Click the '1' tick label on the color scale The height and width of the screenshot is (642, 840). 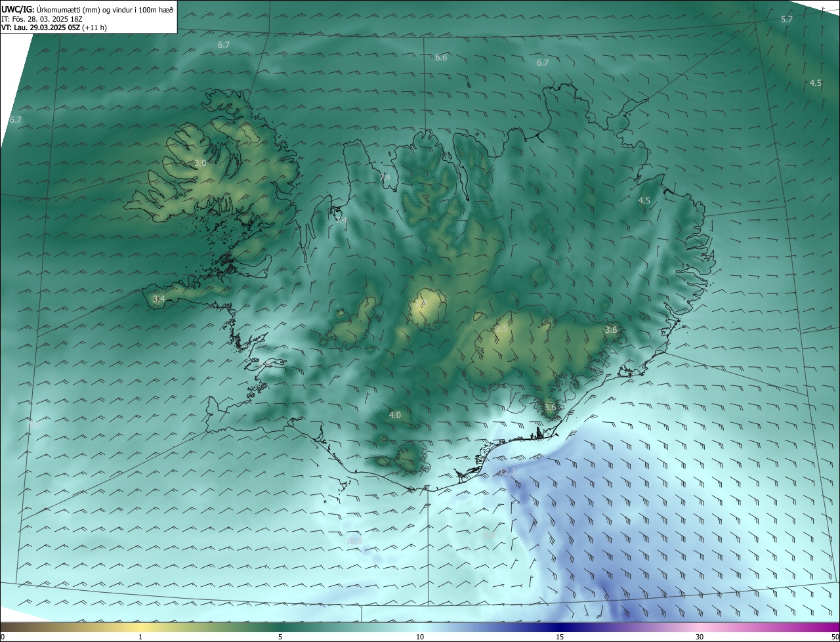coord(140,637)
